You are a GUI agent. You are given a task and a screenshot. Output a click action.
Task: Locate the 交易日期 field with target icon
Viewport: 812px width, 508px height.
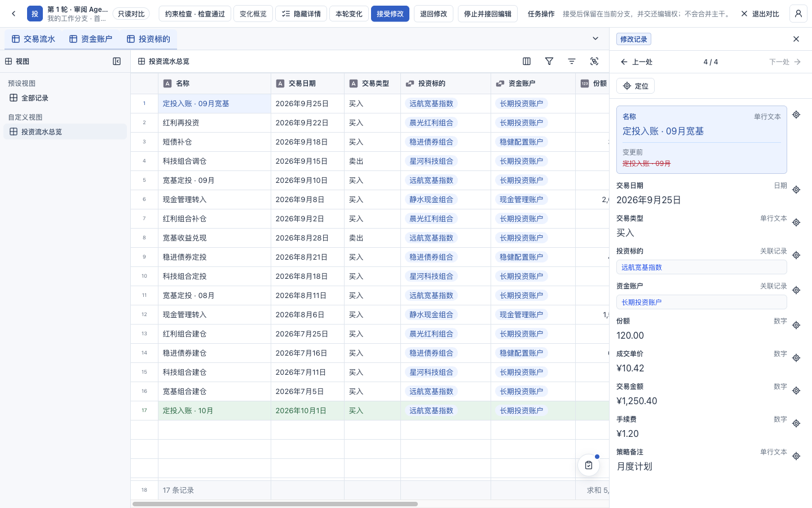pos(796,190)
